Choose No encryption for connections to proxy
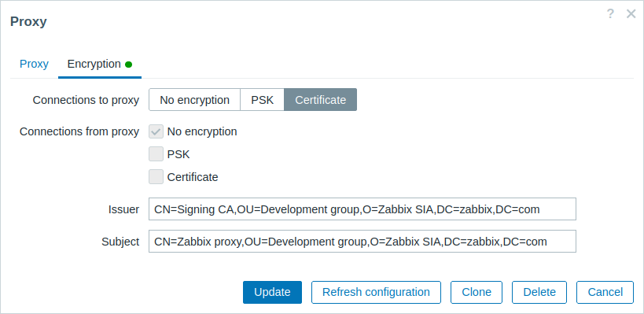Screen dimensions: 644x314 [194, 100]
